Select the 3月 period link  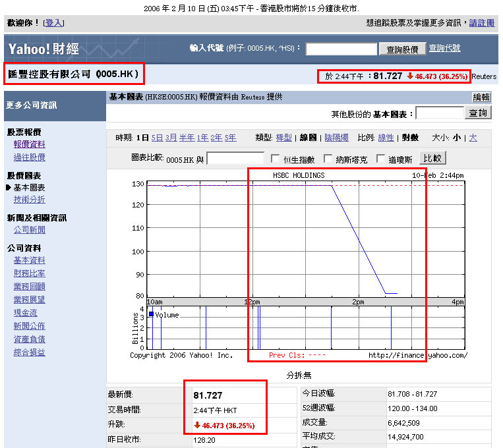(171, 138)
